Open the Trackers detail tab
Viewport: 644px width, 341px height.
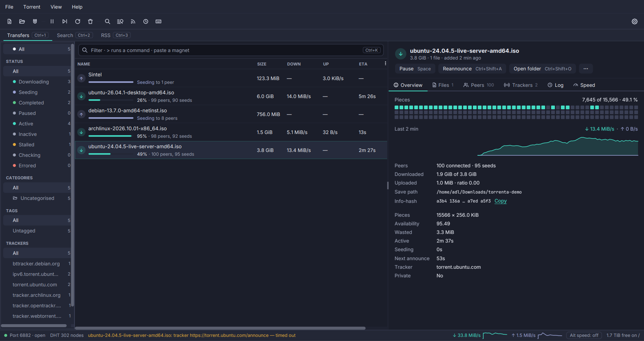click(521, 85)
